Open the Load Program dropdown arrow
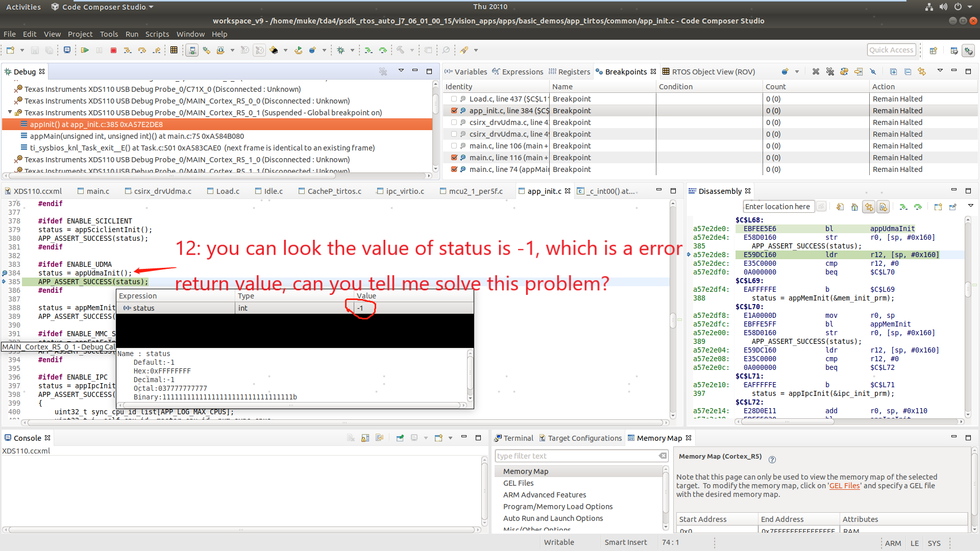This screenshot has height=551, width=980. [232, 50]
